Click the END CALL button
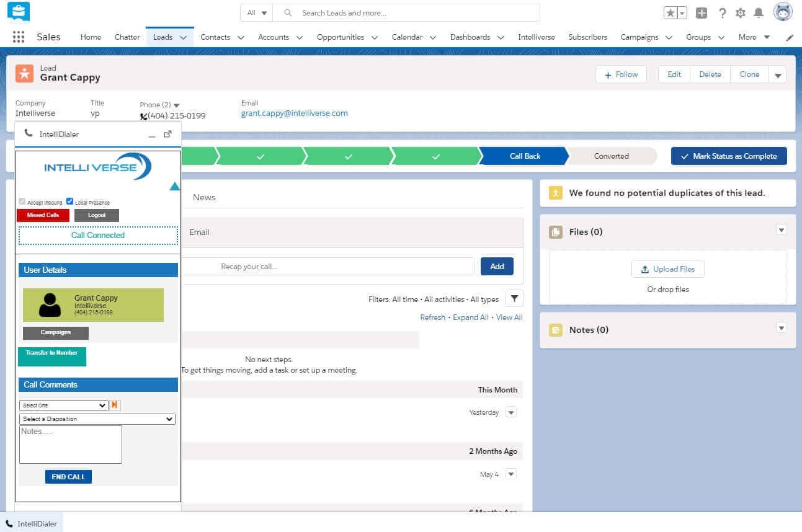The width and height of the screenshot is (802, 532). [68, 477]
